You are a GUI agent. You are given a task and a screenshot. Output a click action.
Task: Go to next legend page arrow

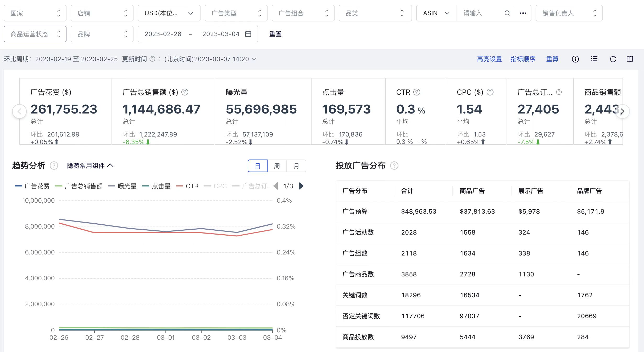click(301, 186)
